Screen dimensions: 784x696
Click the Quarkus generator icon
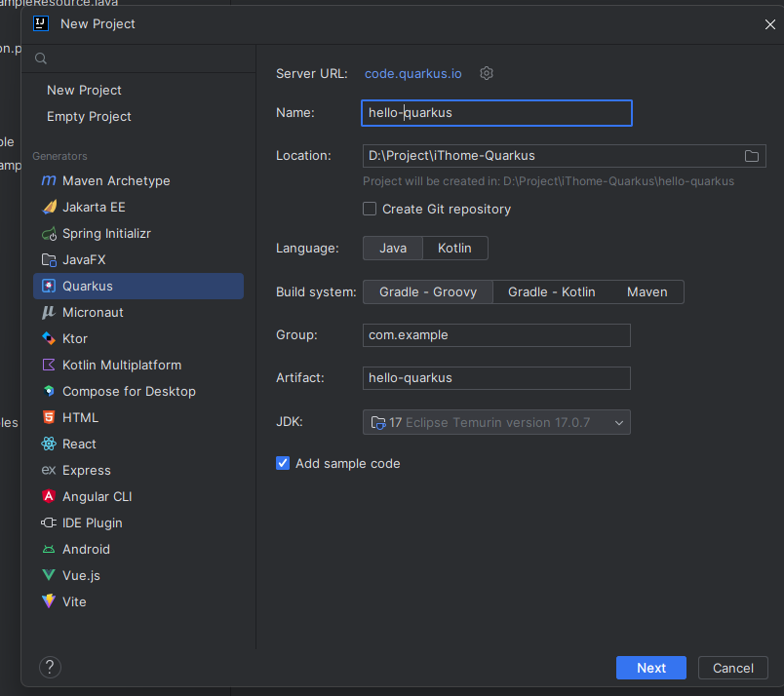tap(49, 286)
